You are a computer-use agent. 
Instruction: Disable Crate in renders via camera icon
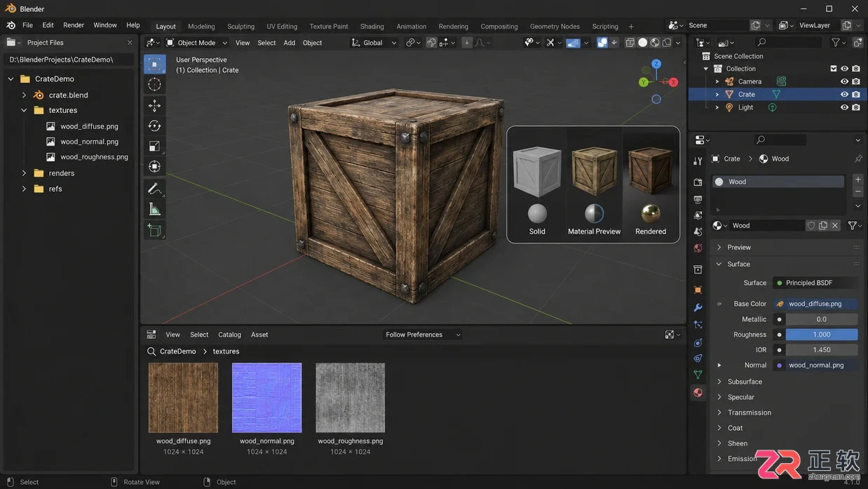(x=856, y=94)
